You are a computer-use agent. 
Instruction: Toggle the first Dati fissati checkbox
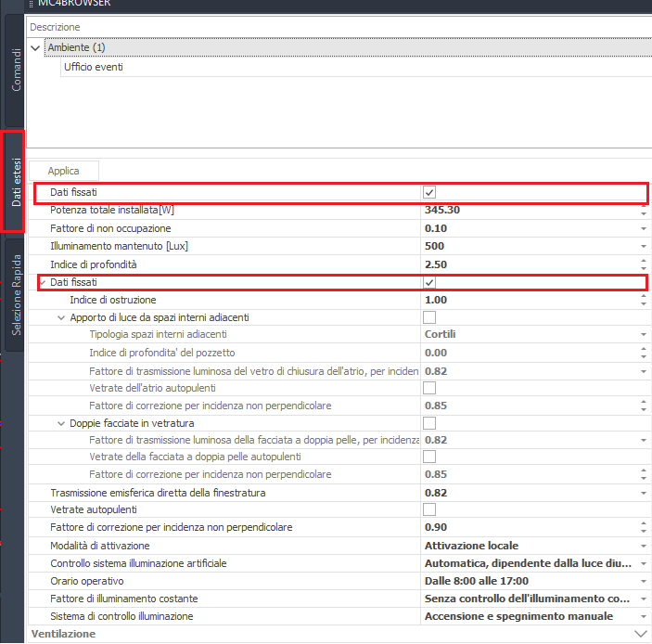pos(429,192)
